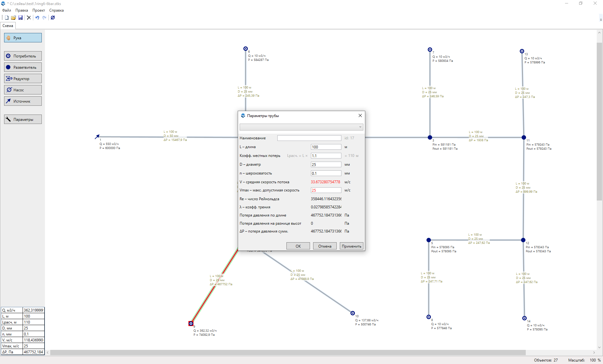Open the Проект menu
603x364 pixels.
(x=38, y=10)
